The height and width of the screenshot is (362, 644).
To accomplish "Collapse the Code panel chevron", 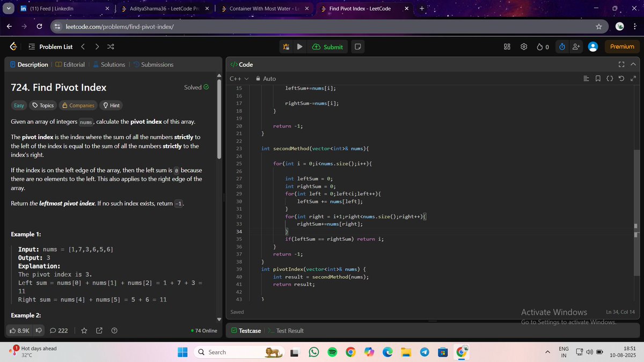I will (633, 64).
